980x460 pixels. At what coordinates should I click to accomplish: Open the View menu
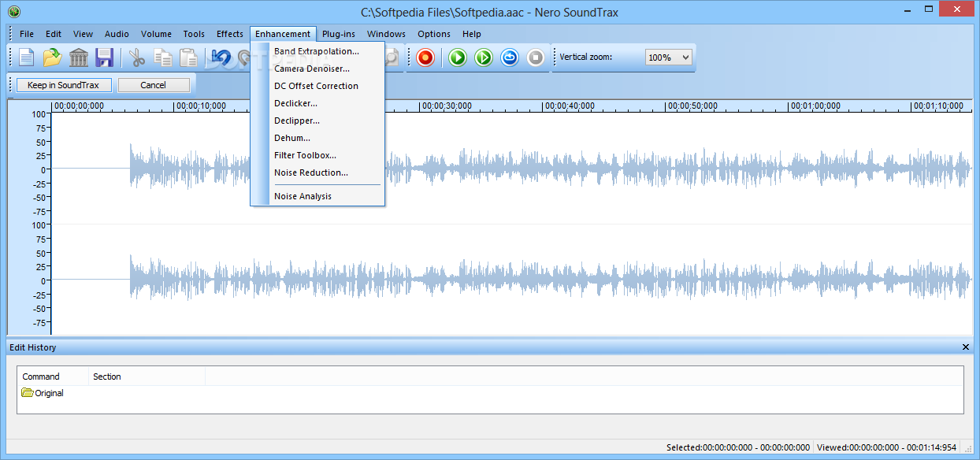point(83,34)
